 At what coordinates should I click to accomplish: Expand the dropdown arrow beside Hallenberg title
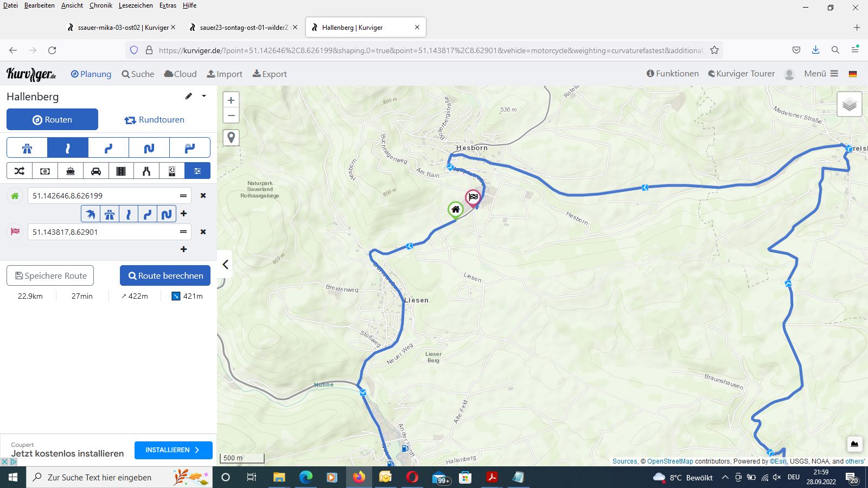tap(204, 96)
